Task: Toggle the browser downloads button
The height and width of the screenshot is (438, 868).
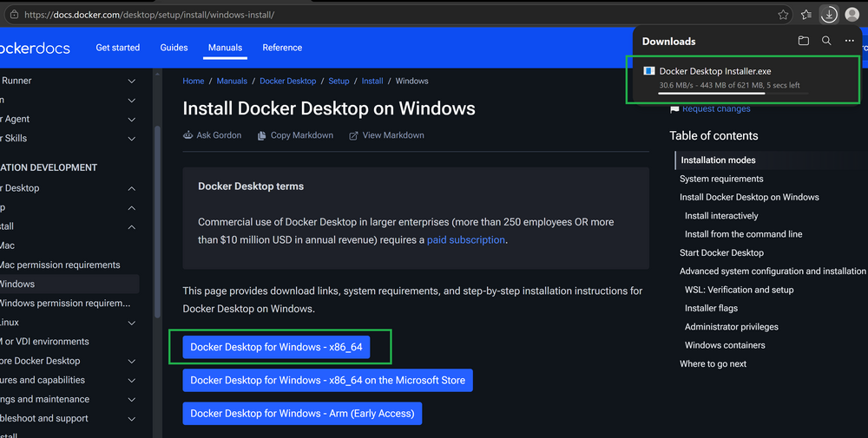Action: pos(829,15)
